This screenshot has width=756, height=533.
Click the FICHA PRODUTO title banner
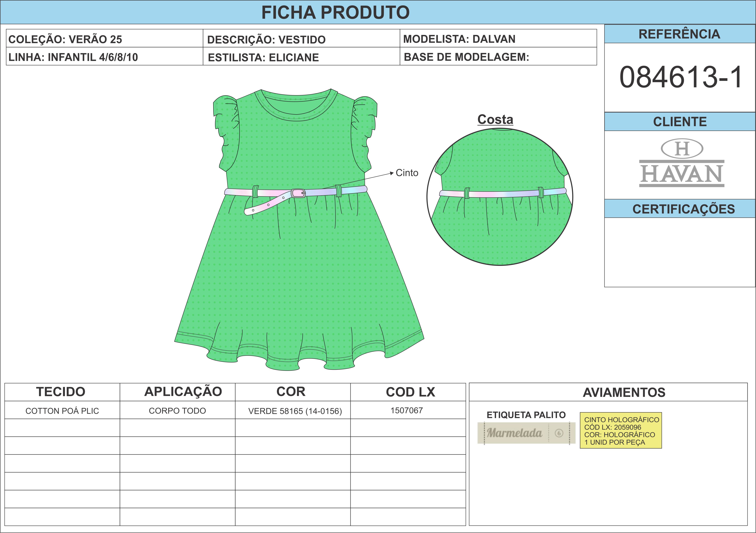[x=335, y=12]
